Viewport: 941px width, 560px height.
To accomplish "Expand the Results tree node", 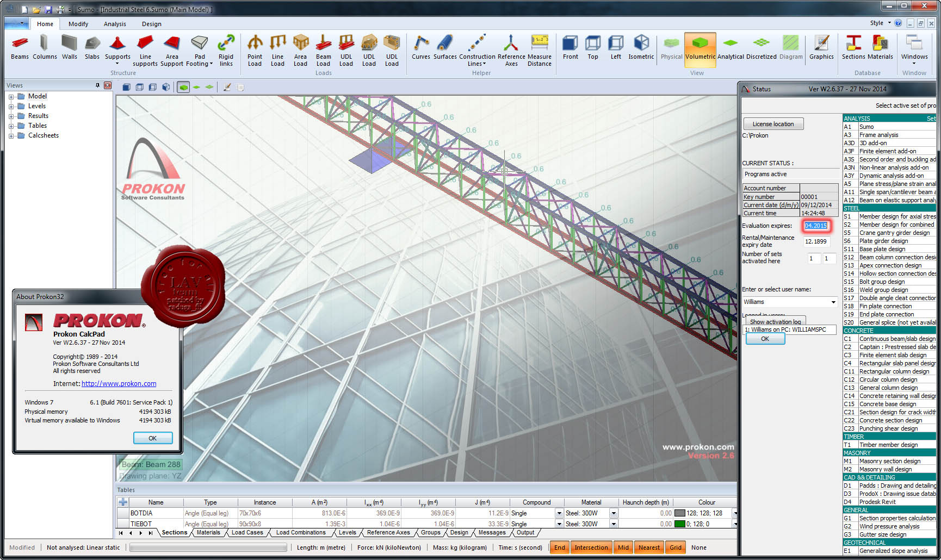I will coord(11,116).
